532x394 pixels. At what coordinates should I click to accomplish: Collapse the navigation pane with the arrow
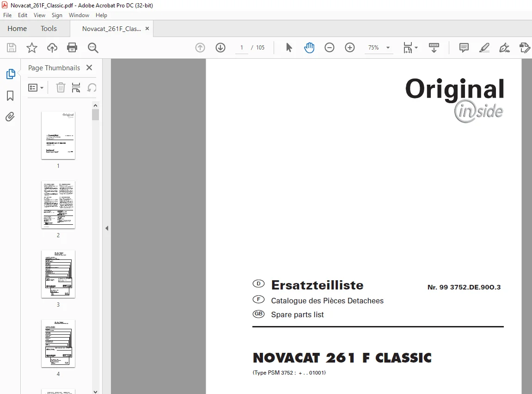point(107,228)
